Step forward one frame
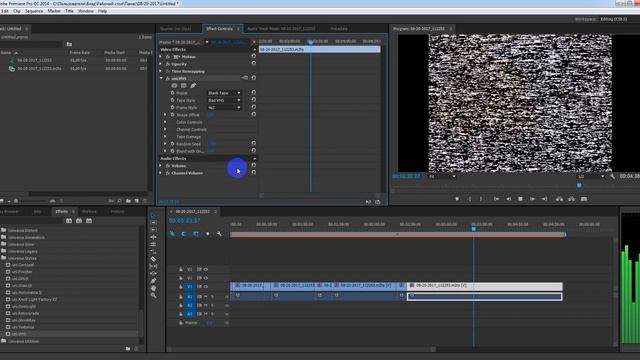The width and height of the screenshot is (640, 360). pyautogui.click(x=532, y=199)
